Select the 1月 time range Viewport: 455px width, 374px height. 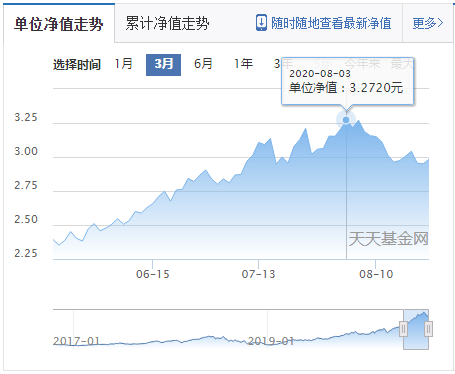[124, 64]
